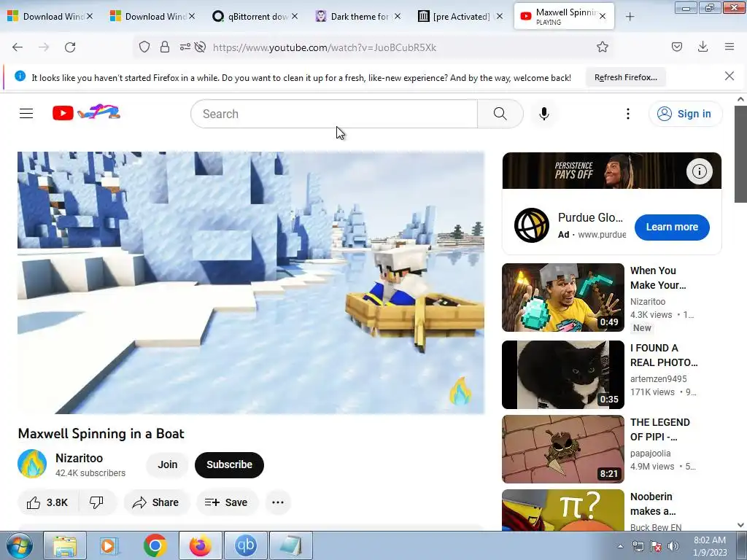747x560 pixels.
Task: Go to YouTube home via logo
Action: [x=86, y=113]
